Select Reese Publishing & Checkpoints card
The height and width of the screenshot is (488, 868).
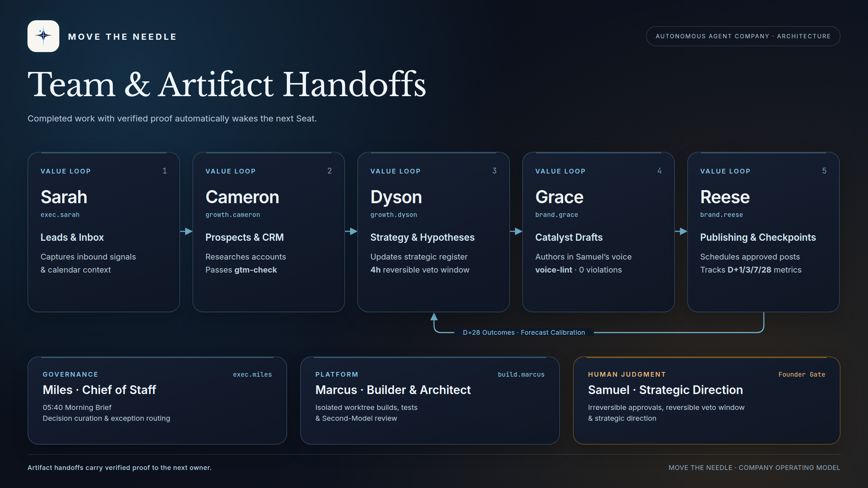(763, 232)
